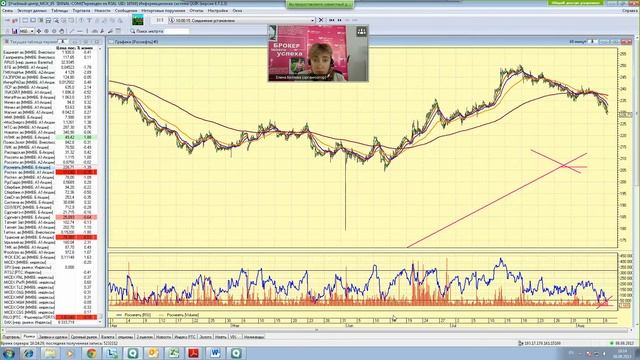Screen dimensions: 640x360
Task: Click the green market thumbnail in toolbar
Action: click(x=138, y=20)
